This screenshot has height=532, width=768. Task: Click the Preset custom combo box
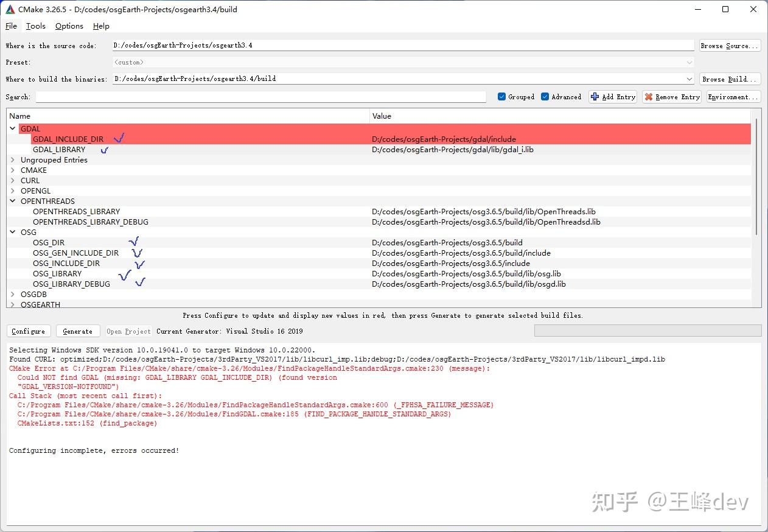[x=403, y=62]
